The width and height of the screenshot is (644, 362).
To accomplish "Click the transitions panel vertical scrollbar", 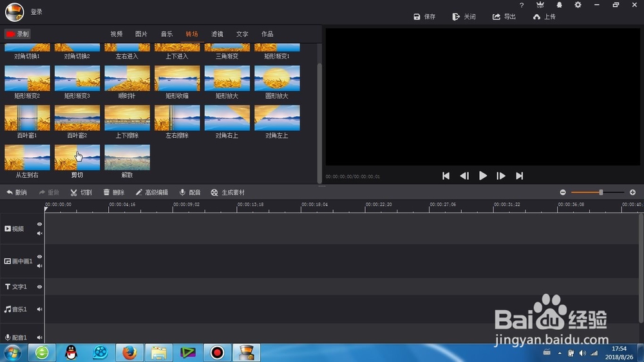I will click(319, 123).
